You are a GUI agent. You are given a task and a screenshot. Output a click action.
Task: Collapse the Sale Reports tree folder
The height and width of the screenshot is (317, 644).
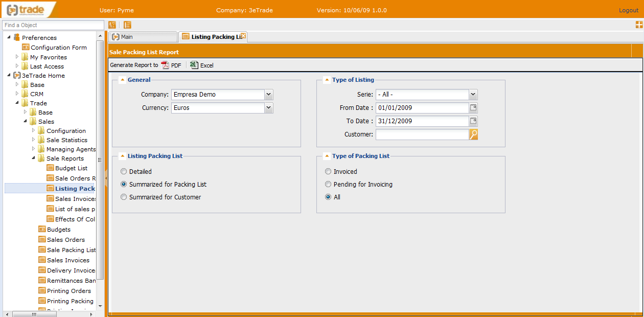click(34, 158)
